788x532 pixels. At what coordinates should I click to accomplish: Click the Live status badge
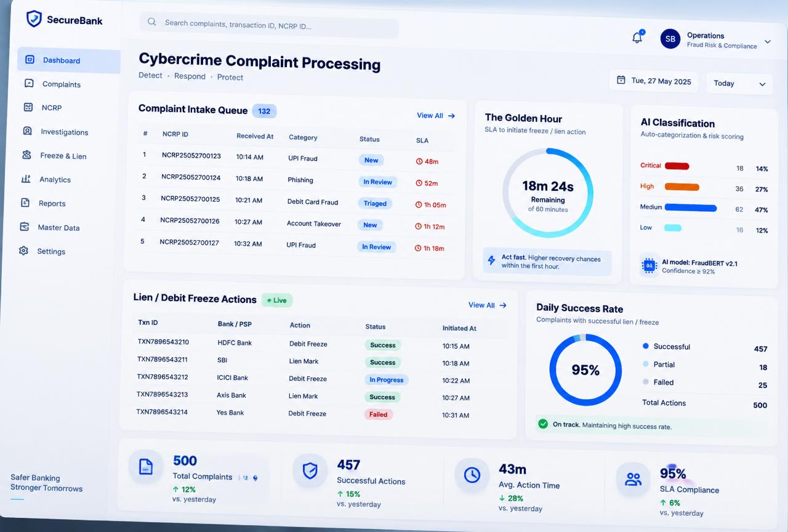(277, 300)
